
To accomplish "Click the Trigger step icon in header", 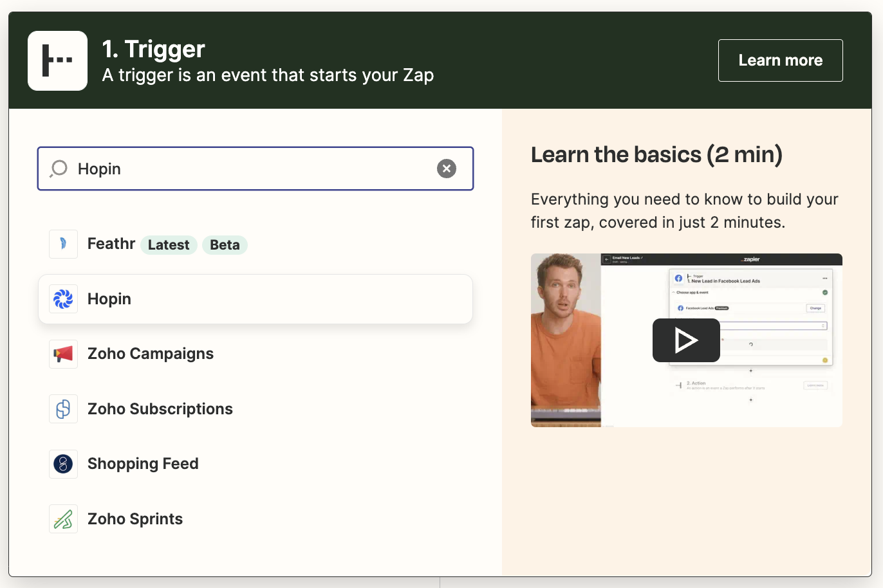I will pyautogui.click(x=57, y=60).
